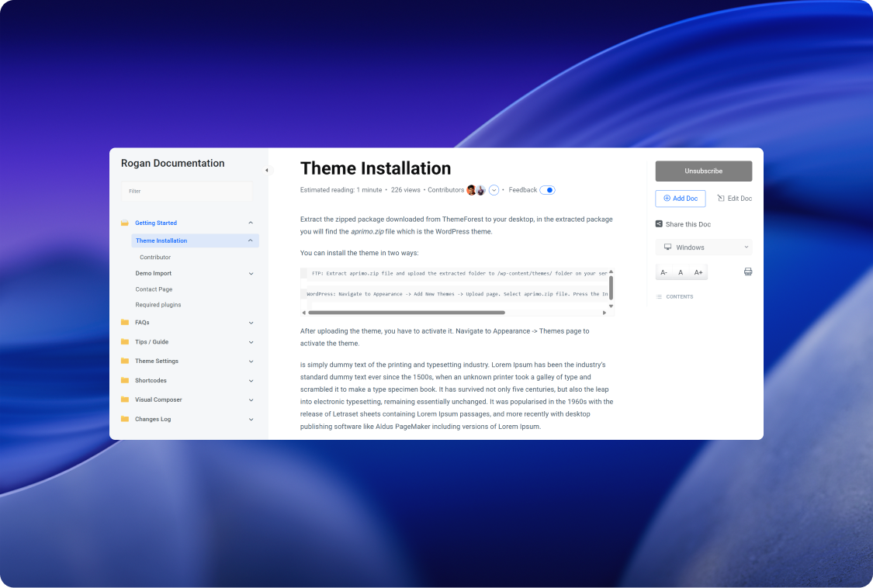Toggle the Feedback switch
The width and height of the screenshot is (873, 588).
point(547,190)
